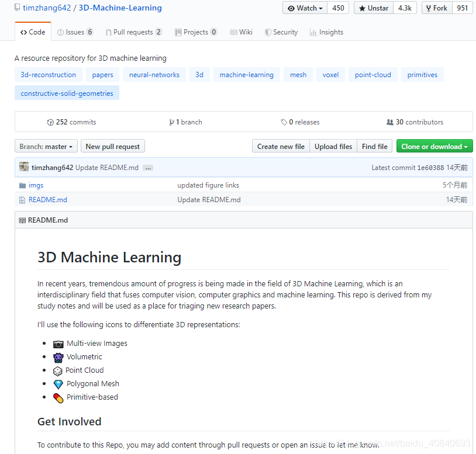This screenshot has height=454, width=476.
Task: Select the papers topic tag
Action: point(102,75)
